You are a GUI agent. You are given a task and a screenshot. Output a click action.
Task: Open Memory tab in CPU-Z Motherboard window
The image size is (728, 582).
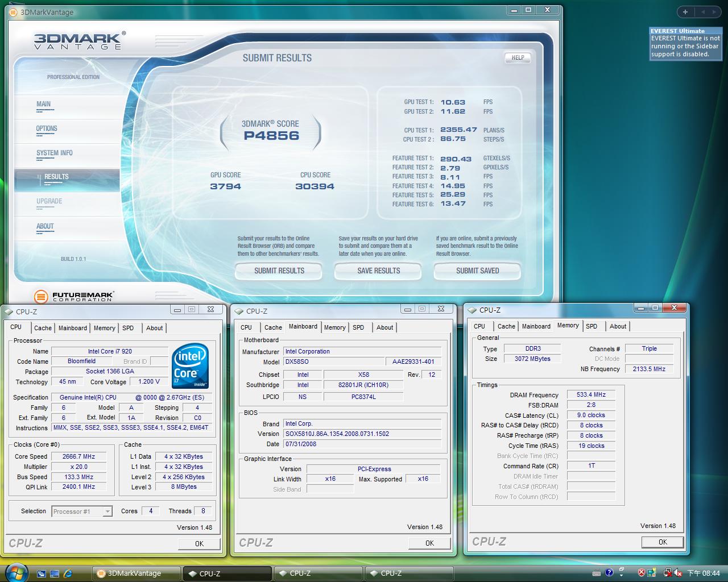(334, 327)
